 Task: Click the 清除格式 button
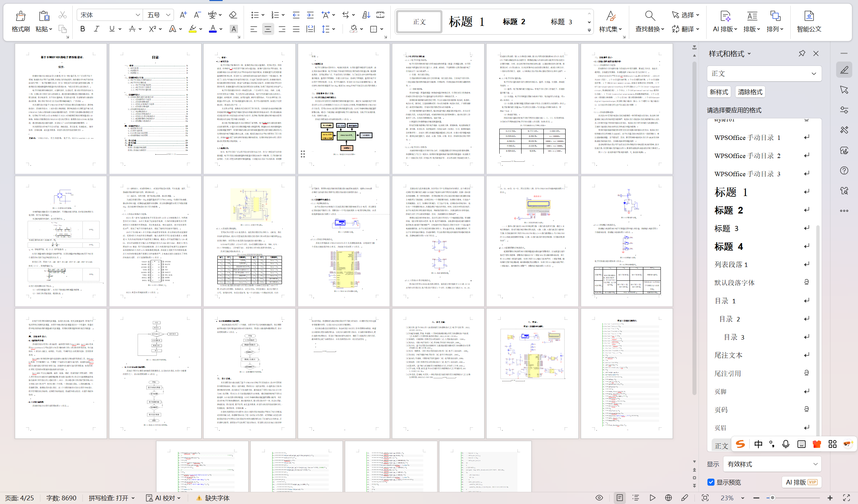[750, 92]
